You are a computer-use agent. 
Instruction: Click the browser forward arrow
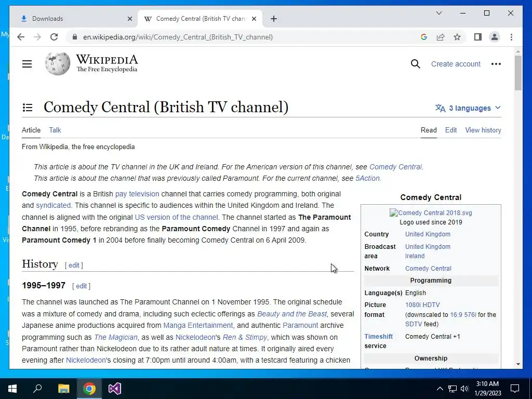[37, 37]
